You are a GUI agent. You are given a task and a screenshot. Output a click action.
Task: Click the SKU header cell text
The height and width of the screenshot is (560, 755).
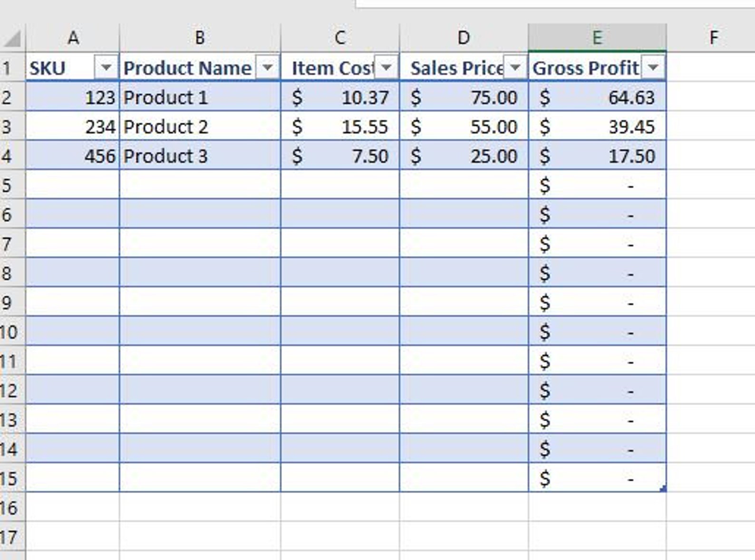click(x=47, y=68)
